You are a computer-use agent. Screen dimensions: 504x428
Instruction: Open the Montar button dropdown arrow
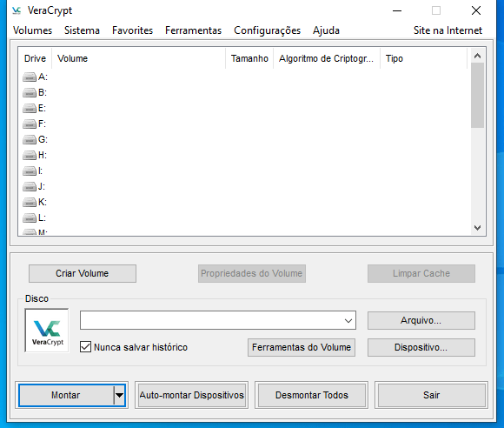coord(119,395)
